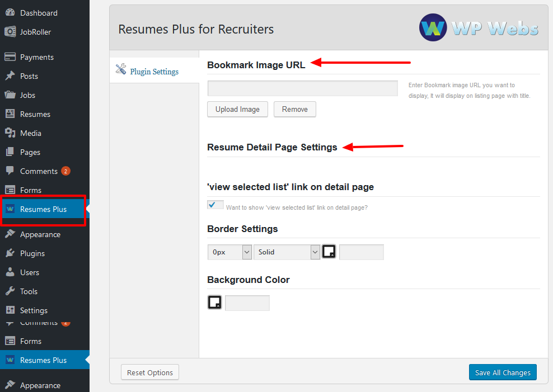
Task: Click the Jobs folder icon
Action: click(10, 95)
